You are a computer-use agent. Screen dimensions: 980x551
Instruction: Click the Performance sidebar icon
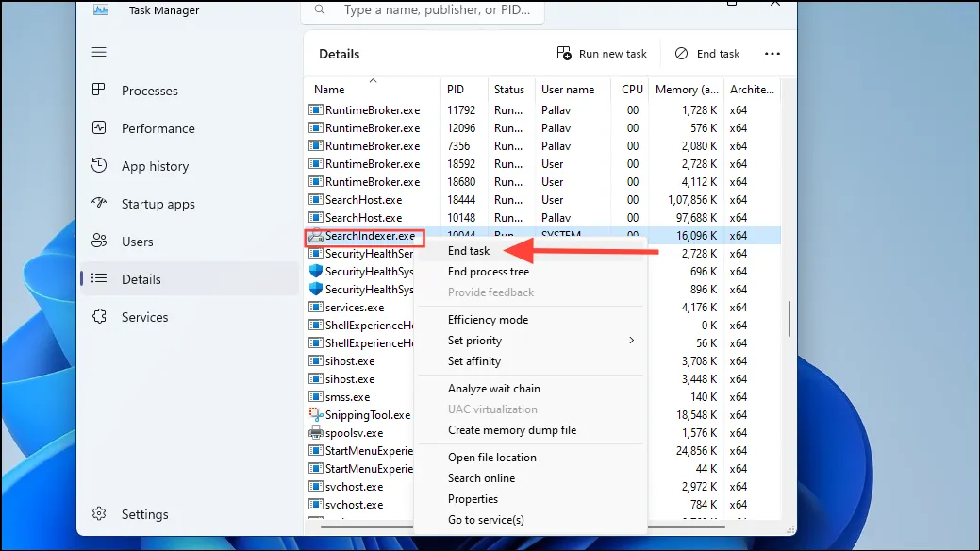coord(99,127)
